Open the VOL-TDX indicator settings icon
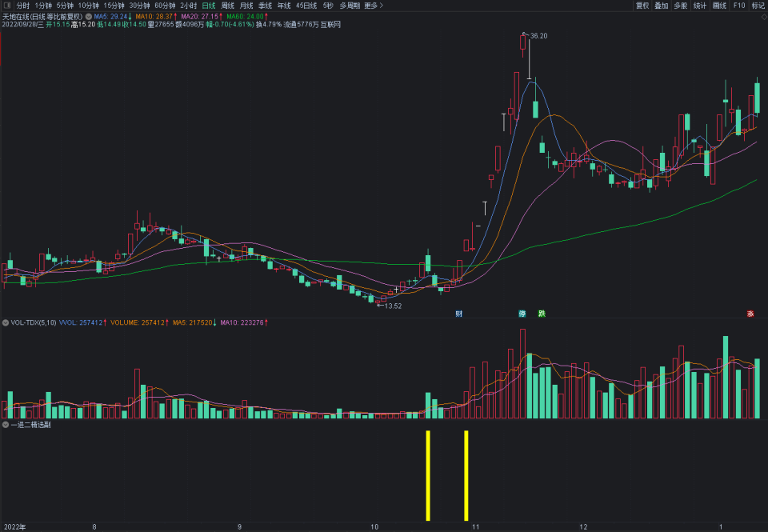 [x=6, y=322]
